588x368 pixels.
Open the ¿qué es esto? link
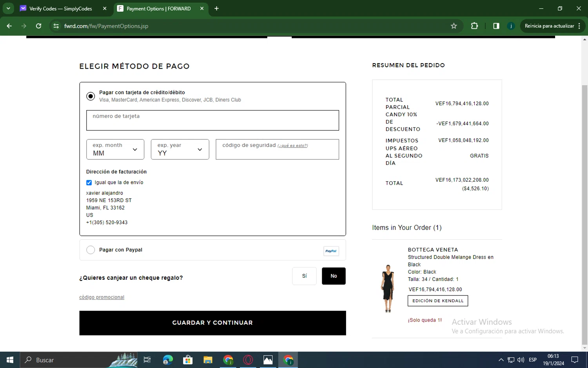pos(292,146)
